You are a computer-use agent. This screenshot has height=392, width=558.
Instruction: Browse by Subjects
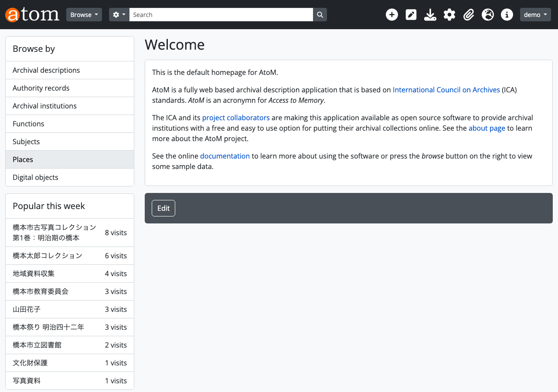pyautogui.click(x=70, y=142)
